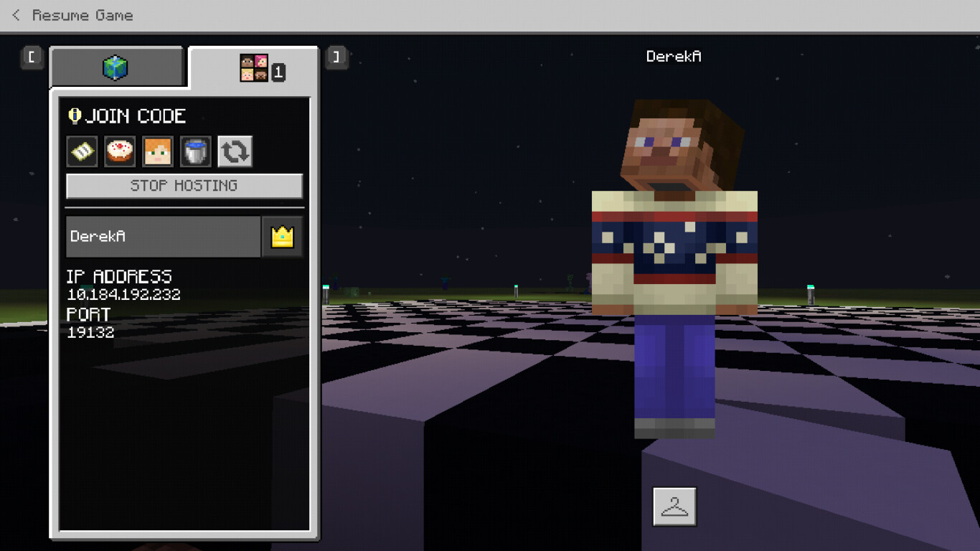Click the Alex face join code icon
Image resolution: width=980 pixels, height=551 pixels.
point(158,151)
